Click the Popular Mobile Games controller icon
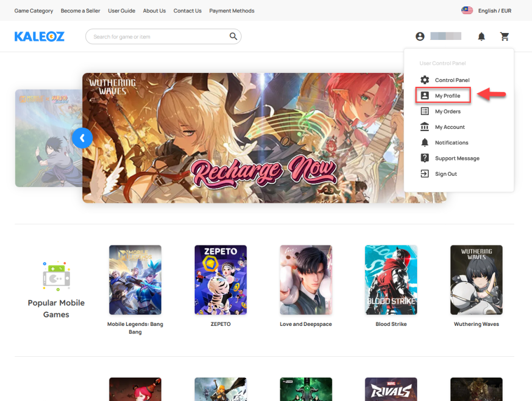532x401 pixels. pos(56,276)
